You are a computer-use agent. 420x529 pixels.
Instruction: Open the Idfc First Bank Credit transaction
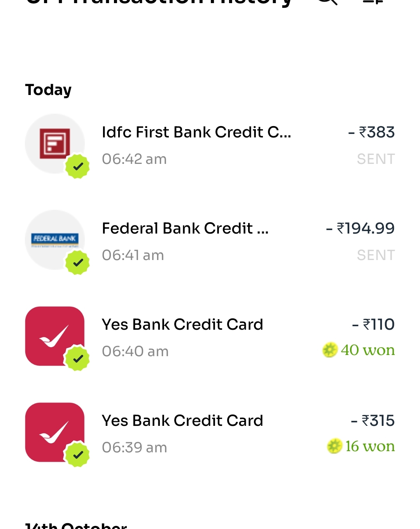pyautogui.click(x=196, y=132)
